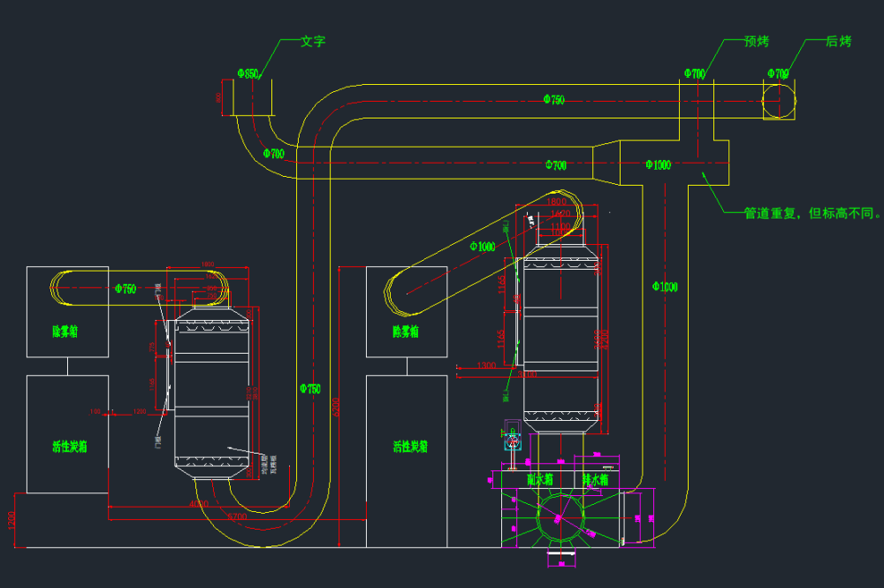Screen dimensions: 884x588
Task: Click the 1300 dimension near right tower
Action: click(485, 365)
